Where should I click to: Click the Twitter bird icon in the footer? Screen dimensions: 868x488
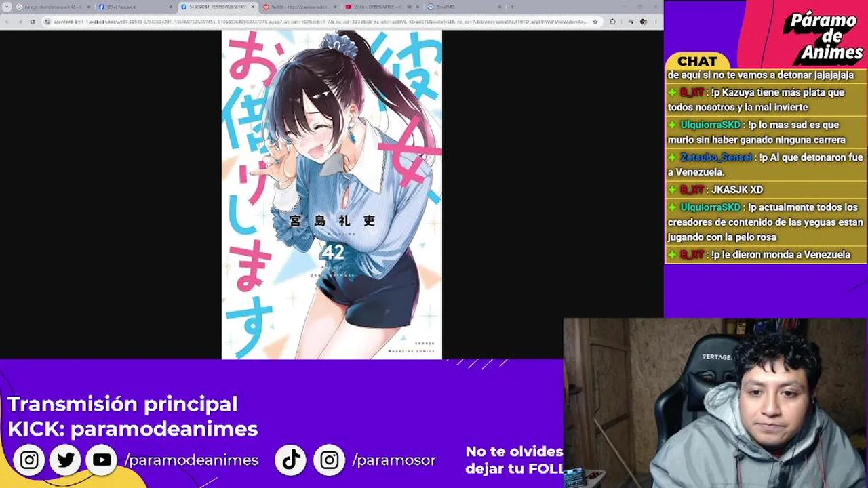point(66,460)
